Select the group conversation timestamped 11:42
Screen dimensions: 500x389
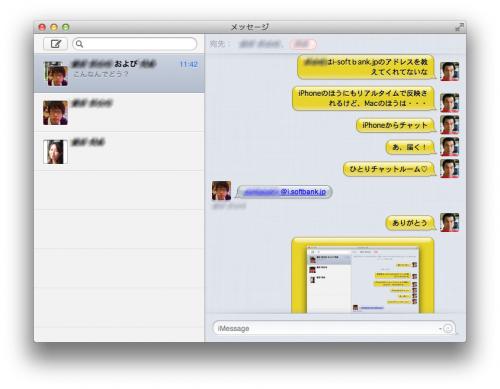[119, 73]
